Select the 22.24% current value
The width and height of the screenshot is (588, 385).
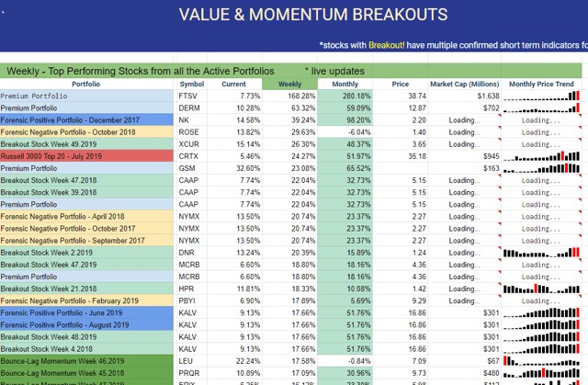234,361
